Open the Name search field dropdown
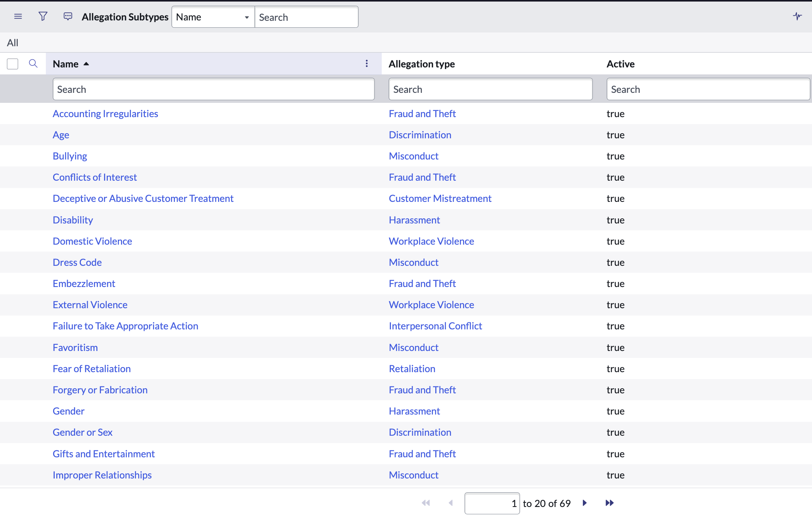812x517 pixels. [x=213, y=17]
